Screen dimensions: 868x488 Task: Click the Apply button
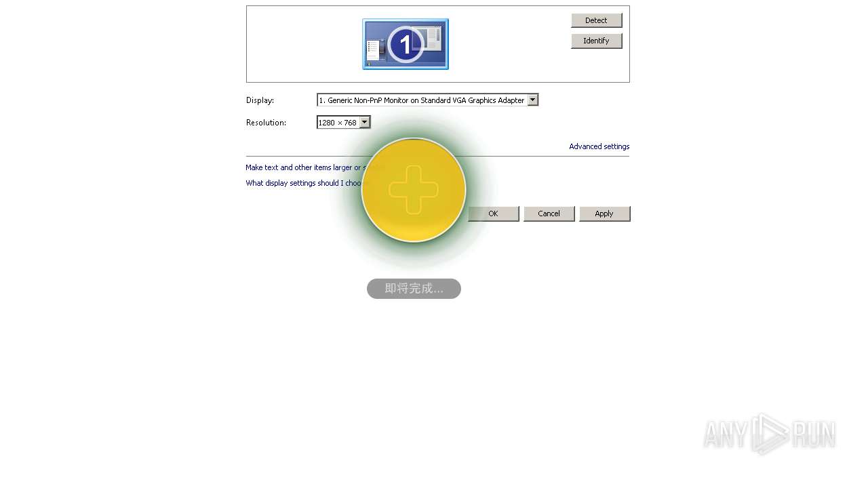[x=604, y=213]
